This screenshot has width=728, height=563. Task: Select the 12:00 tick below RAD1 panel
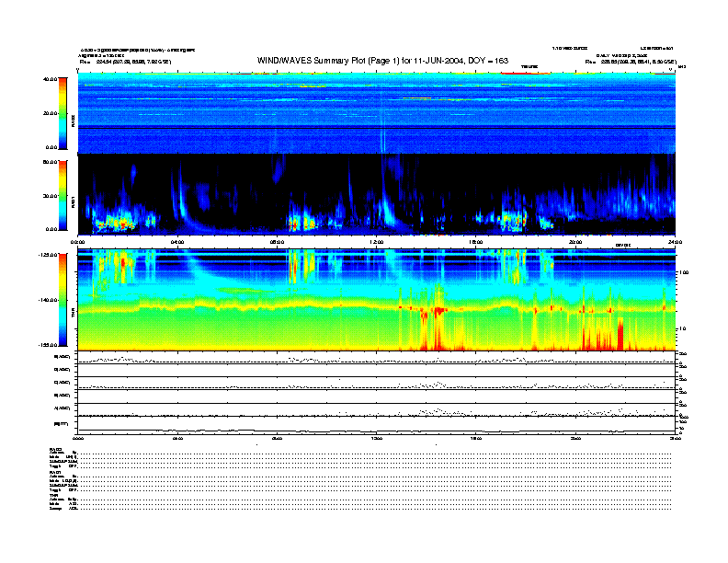[376, 241]
